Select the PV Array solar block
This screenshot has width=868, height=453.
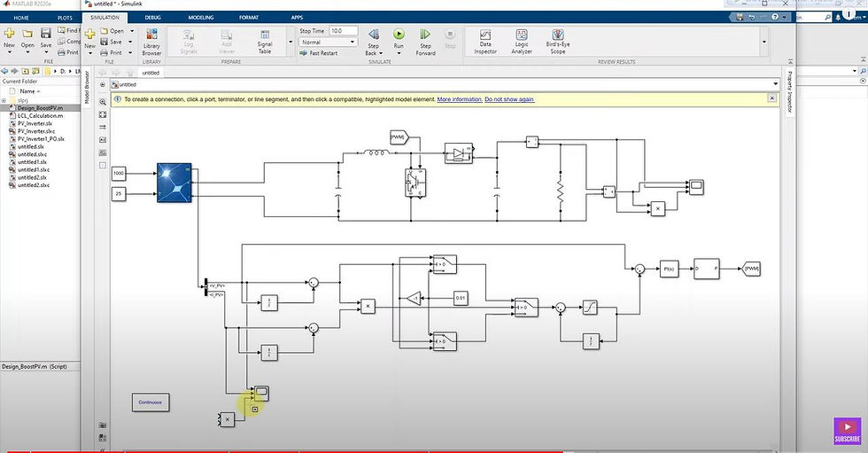pyautogui.click(x=174, y=183)
